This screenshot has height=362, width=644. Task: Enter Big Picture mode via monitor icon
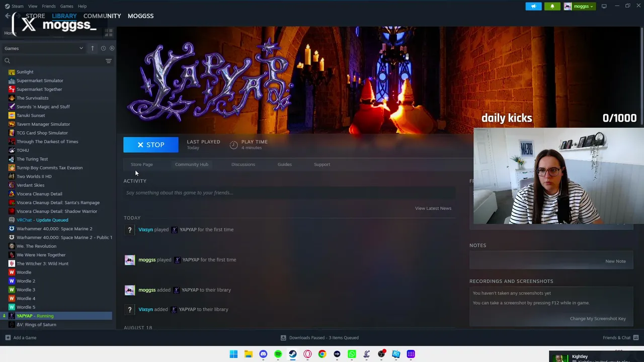(x=604, y=6)
